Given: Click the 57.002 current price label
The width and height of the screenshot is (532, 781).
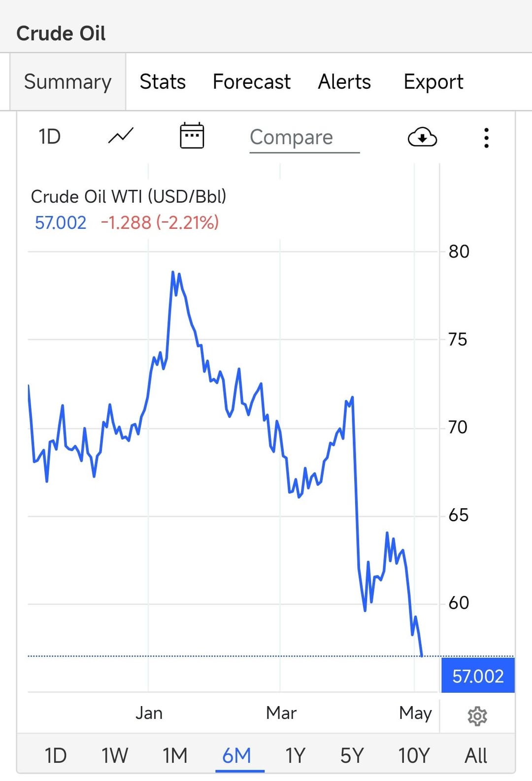Looking at the screenshot, I should pos(478,675).
